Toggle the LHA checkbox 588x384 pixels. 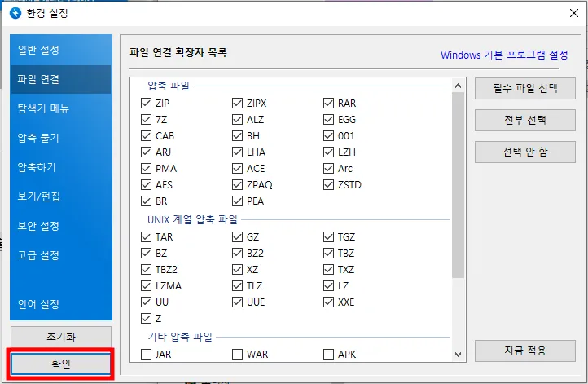tap(237, 152)
